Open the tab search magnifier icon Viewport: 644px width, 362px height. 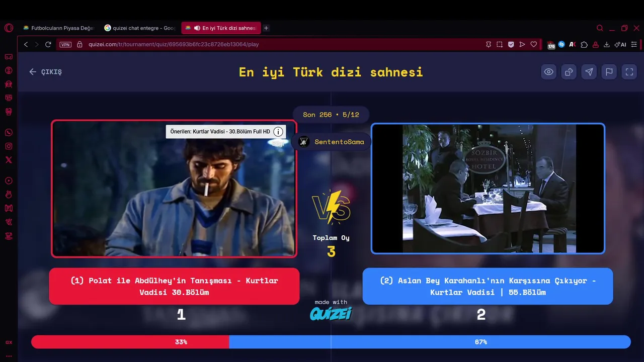tap(600, 28)
